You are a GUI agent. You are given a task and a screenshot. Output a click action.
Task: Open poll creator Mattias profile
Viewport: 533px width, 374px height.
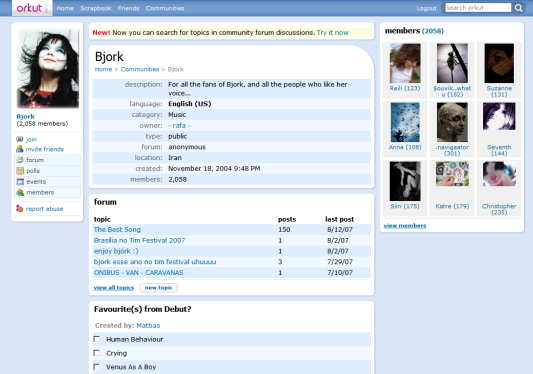coord(148,325)
